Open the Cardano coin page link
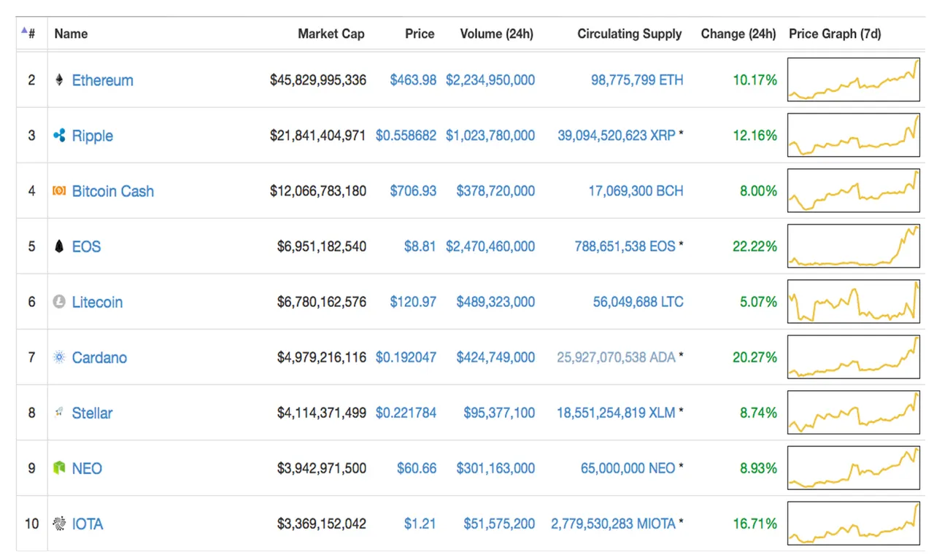The width and height of the screenshot is (934, 560). 99,357
